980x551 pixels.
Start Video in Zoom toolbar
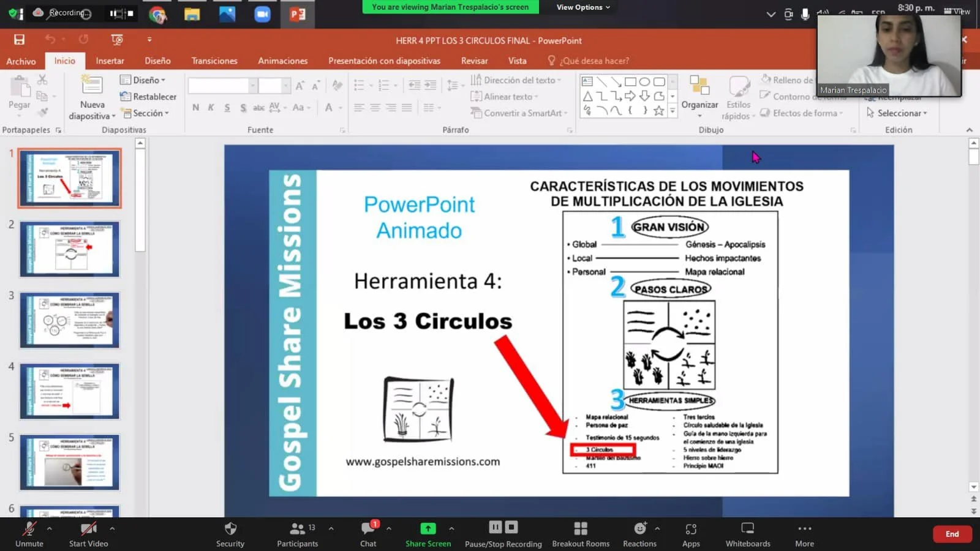pos(88,534)
